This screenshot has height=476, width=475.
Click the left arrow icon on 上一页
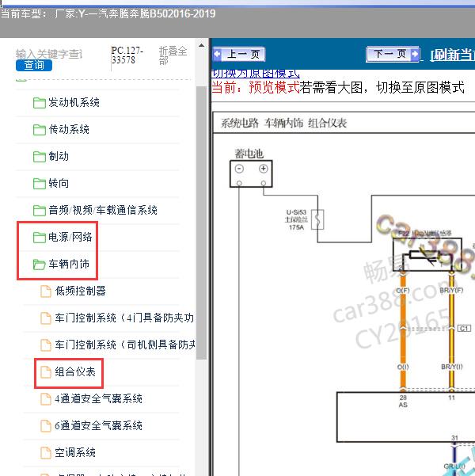click(x=218, y=55)
